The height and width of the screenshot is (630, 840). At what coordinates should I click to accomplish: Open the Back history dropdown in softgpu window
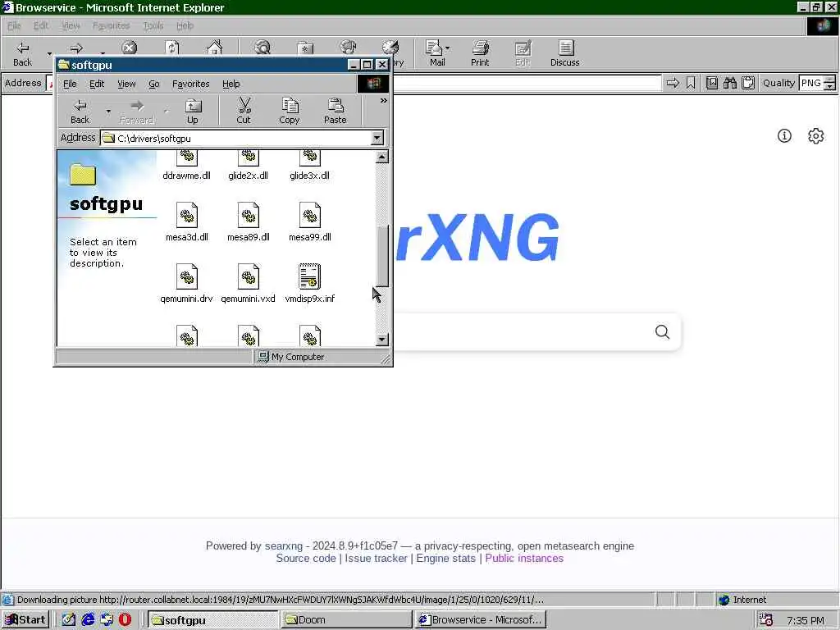(108, 112)
